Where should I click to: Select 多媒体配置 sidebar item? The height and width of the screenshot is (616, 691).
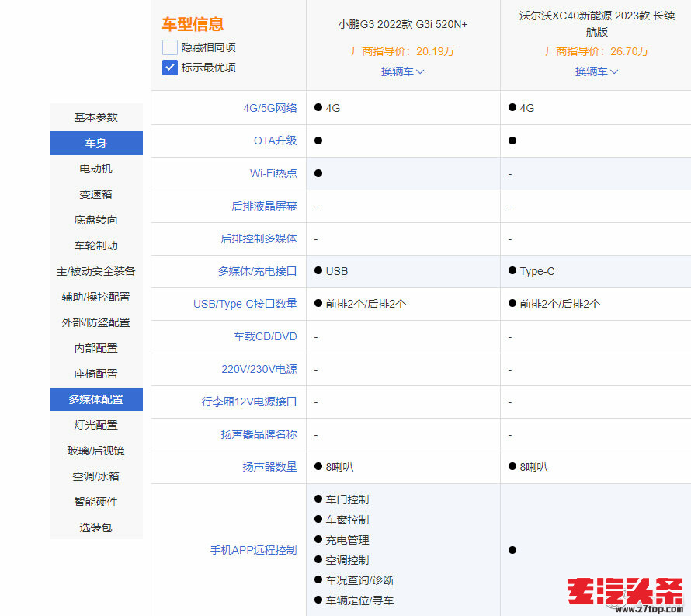(96, 399)
